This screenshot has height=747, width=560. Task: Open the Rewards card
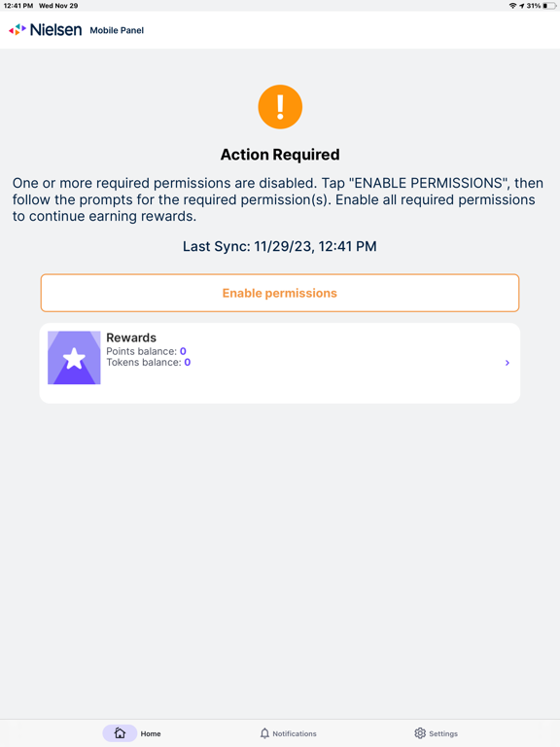click(x=280, y=364)
